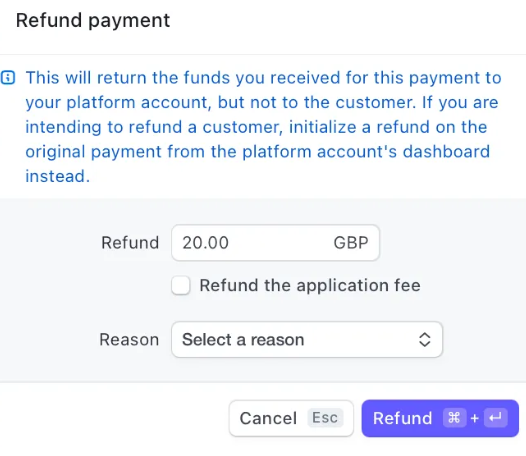This screenshot has height=456, width=526.
Task: Click the 'Refund the application fee' label text
Action: (x=310, y=285)
